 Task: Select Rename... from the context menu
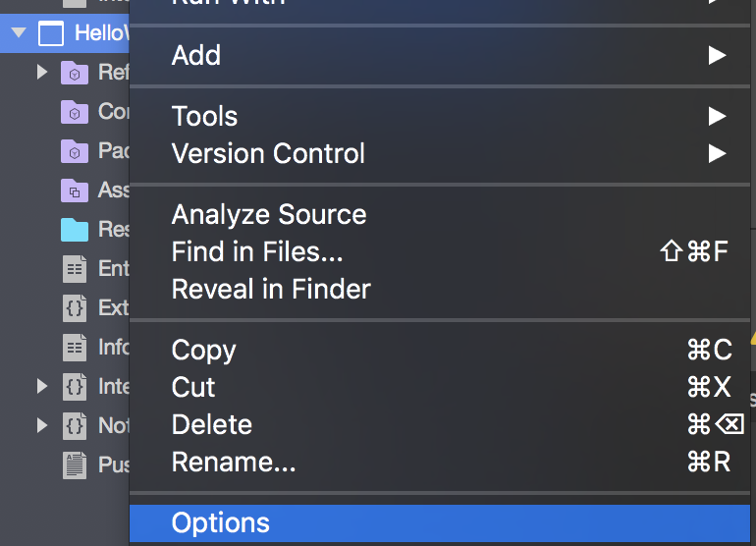234,462
